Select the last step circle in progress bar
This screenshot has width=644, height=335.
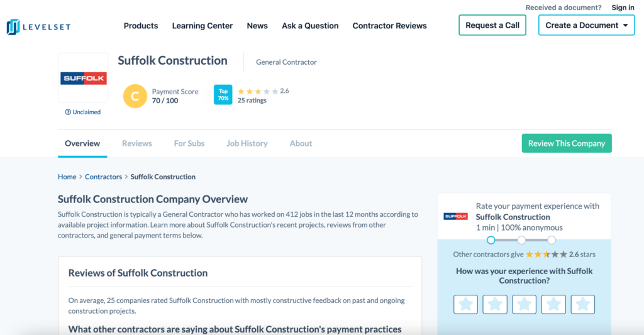click(552, 240)
